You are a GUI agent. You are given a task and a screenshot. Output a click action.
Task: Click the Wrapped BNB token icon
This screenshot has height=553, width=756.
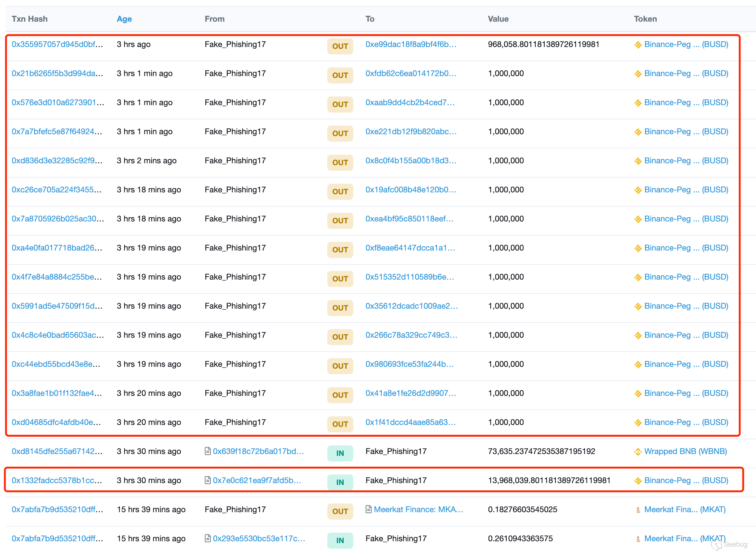pos(638,452)
